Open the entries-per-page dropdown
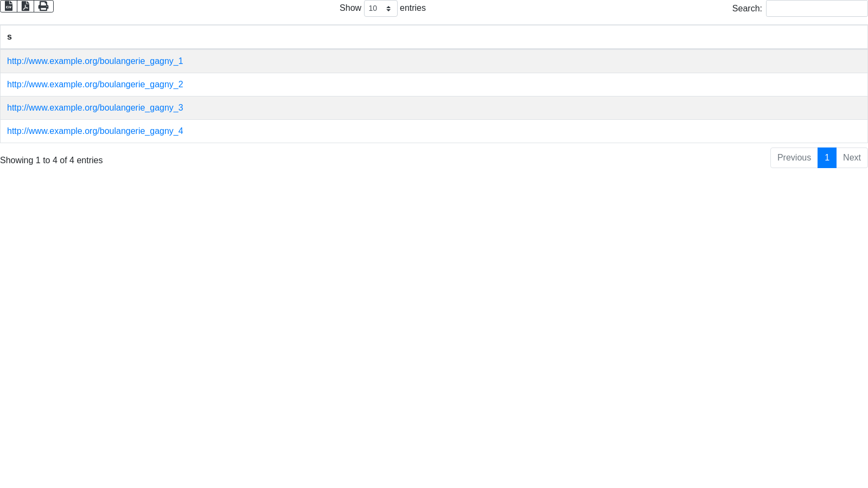 [380, 9]
